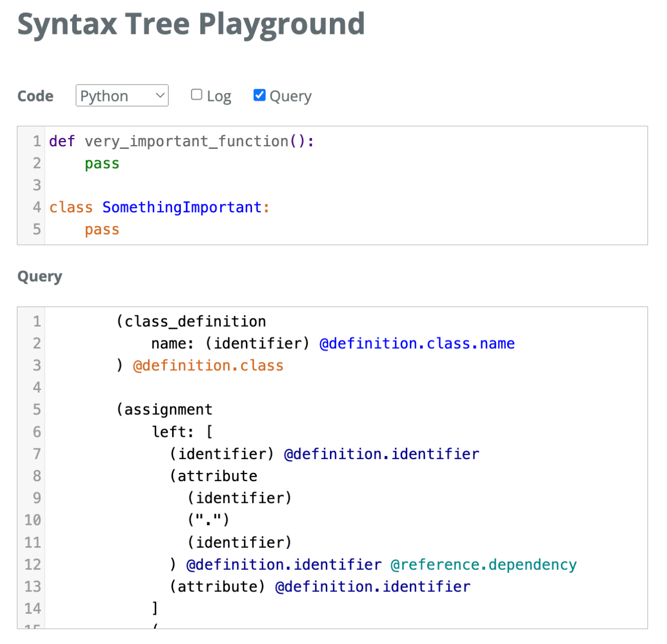Click class_definition node in query editor
The width and height of the screenshot is (667, 644).
tap(195, 321)
